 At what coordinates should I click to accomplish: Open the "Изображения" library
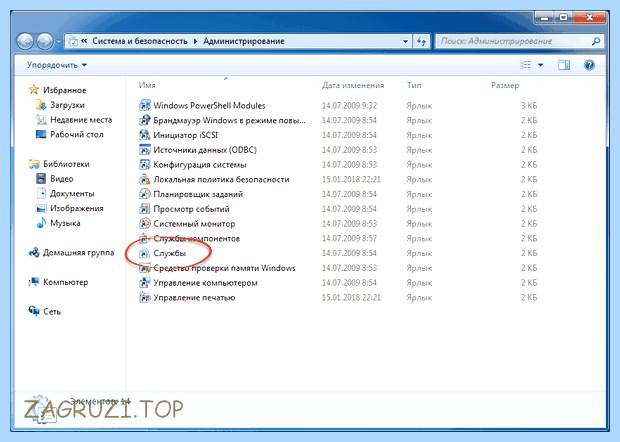pyautogui.click(x=77, y=208)
